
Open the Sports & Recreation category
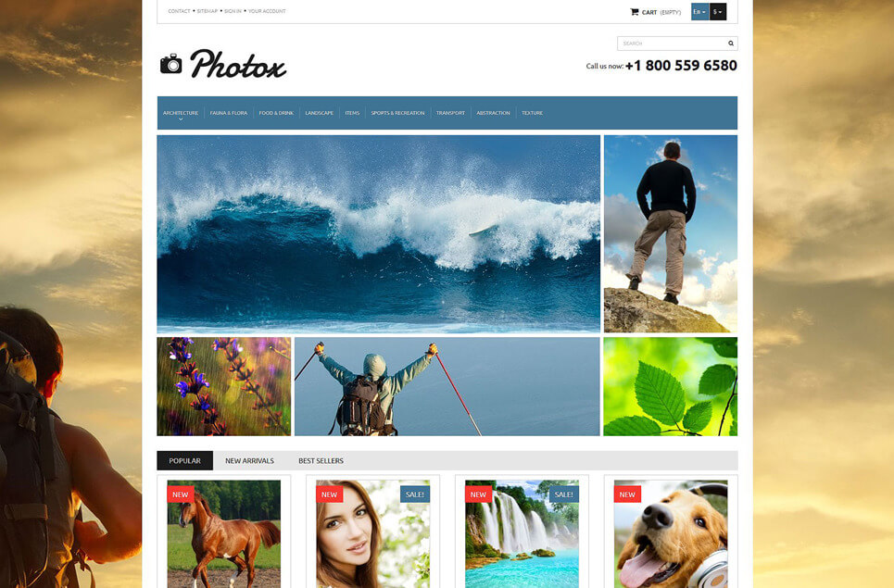click(x=398, y=113)
